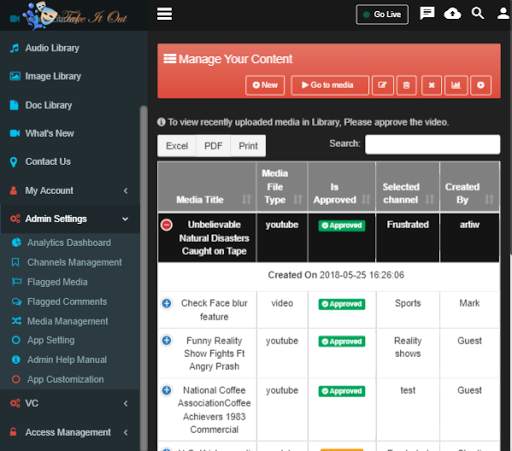Click the cloud upload icon

pos(452,14)
